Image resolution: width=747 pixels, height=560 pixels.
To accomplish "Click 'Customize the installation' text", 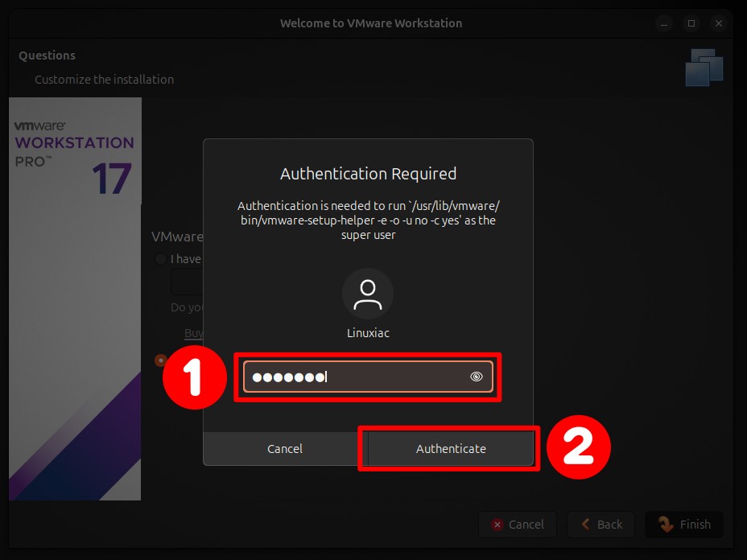I will point(104,80).
